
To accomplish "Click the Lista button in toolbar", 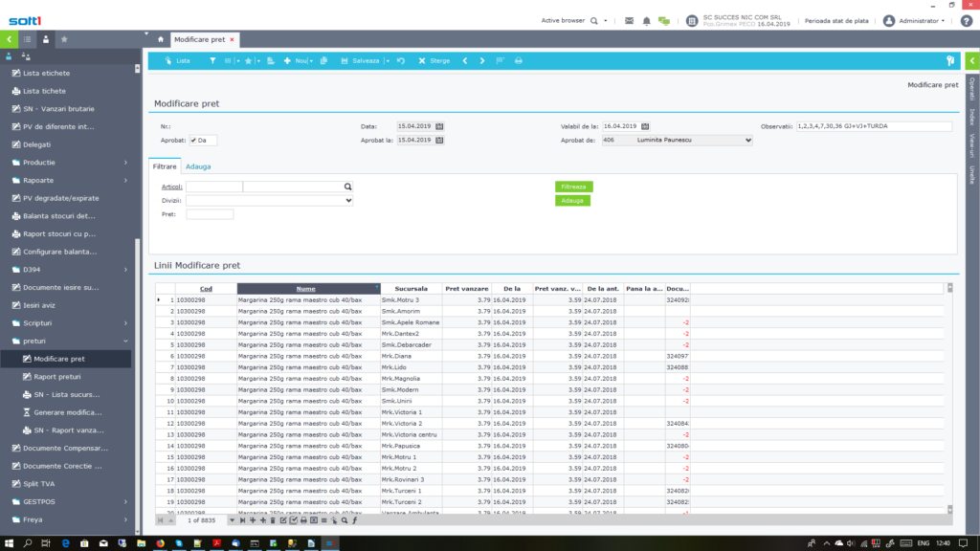I will point(177,60).
